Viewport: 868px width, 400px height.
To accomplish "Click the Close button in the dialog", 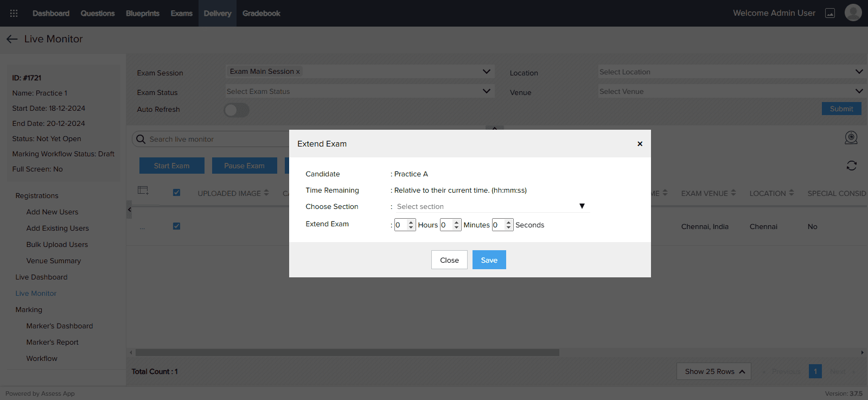I will pyautogui.click(x=449, y=260).
